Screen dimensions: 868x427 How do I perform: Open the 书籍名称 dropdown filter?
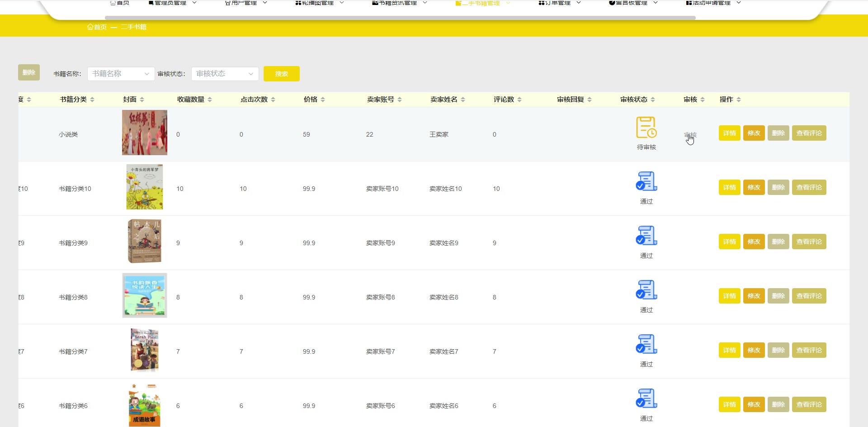(121, 74)
